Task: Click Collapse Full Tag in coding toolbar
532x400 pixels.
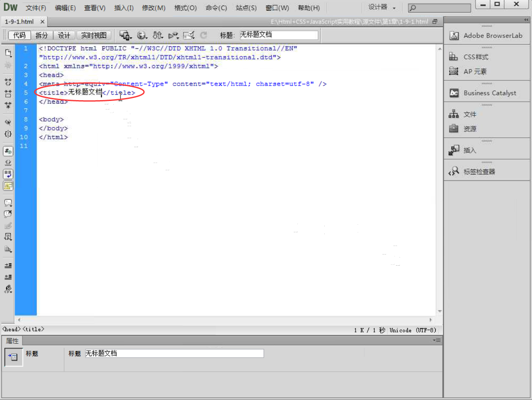Action: pyautogui.click(x=8, y=81)
